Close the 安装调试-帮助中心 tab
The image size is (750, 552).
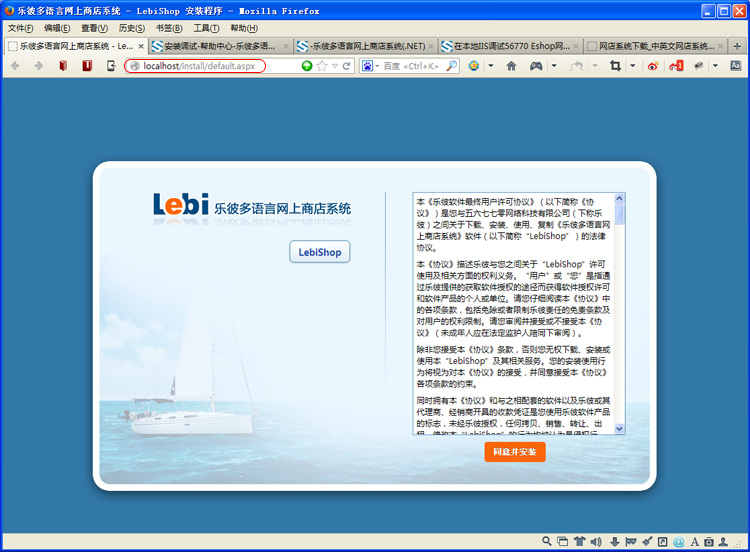pos(286,46)
